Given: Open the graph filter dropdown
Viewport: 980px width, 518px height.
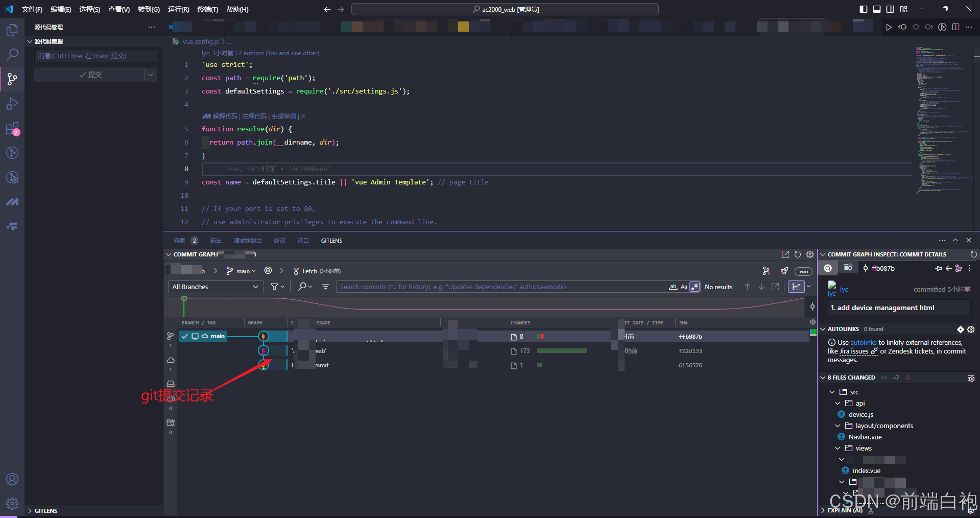Looking at the screenshot, I should [x=277, y=287].
